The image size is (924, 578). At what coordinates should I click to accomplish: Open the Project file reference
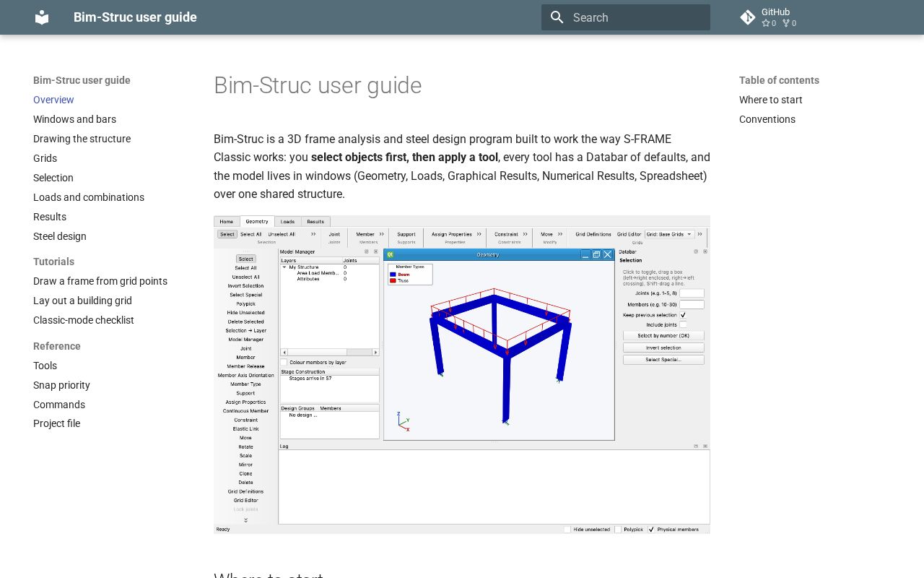coord(56,423)
